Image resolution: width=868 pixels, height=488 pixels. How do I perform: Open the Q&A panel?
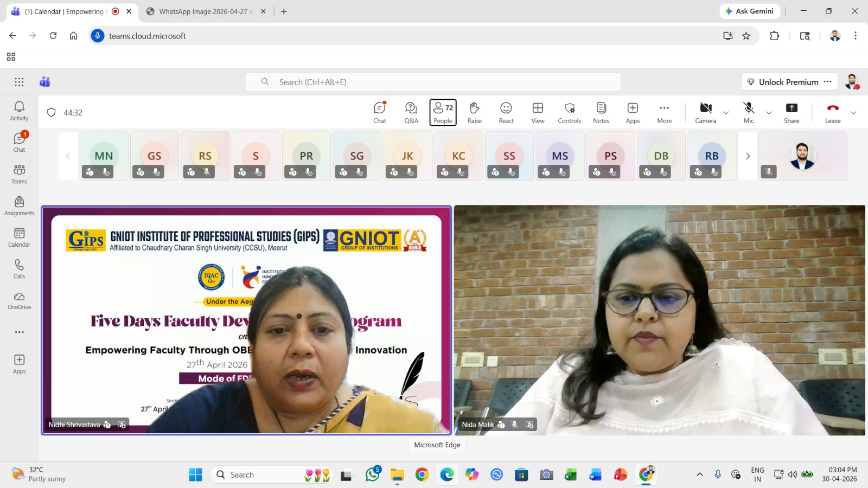coord(411,113)
